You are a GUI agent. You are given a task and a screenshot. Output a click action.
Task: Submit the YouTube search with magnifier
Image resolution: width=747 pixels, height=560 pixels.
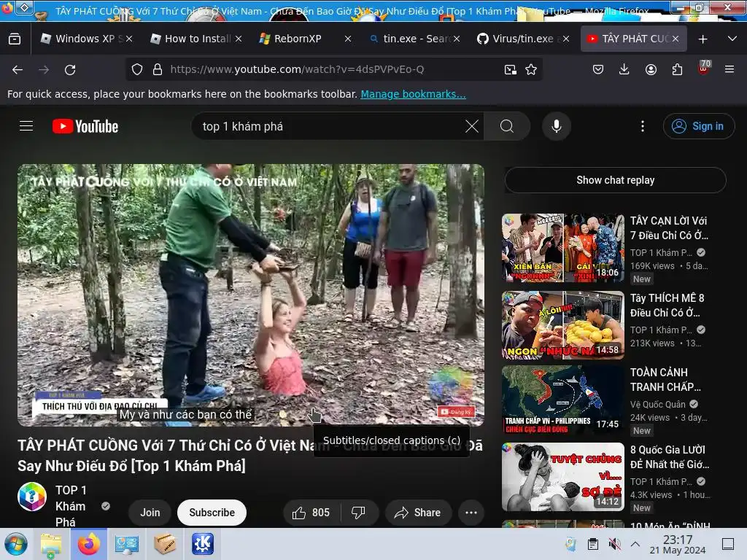pyautogui.click(x=507, y=126)
